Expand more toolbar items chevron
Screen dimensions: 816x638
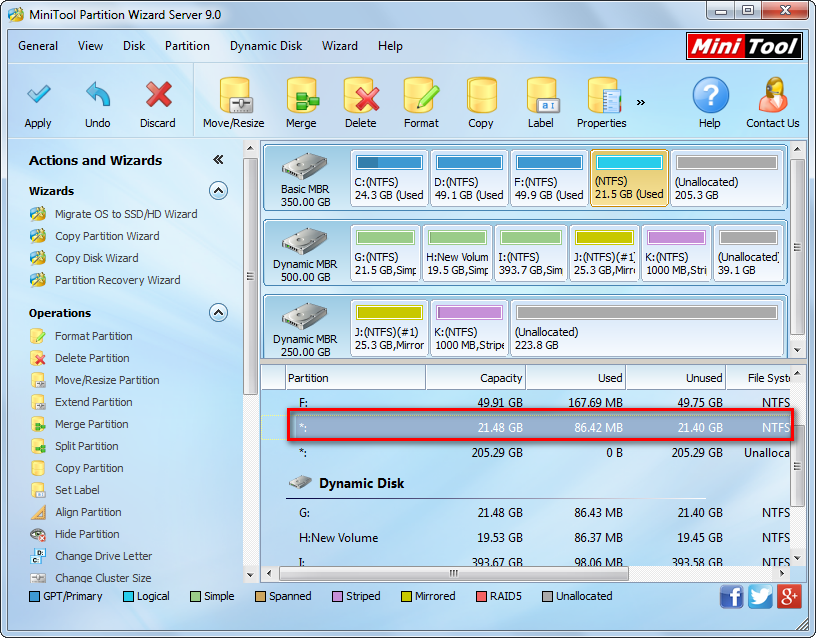[641, 102]
